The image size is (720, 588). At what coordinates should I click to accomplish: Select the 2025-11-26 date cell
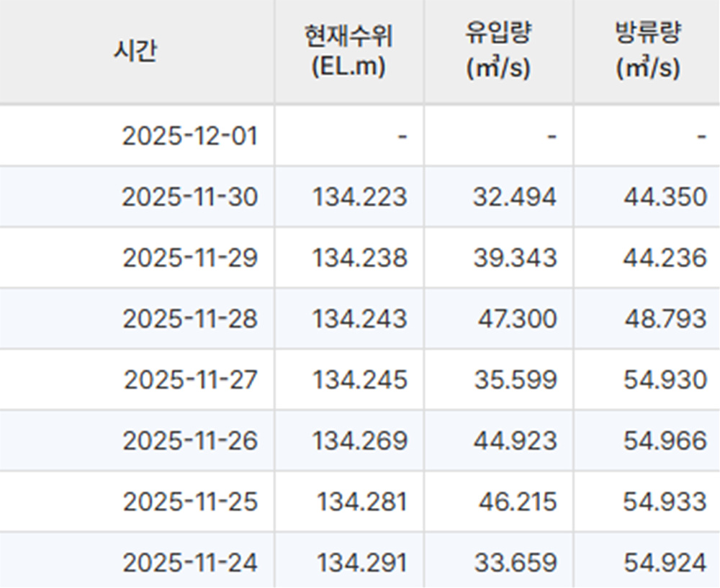pos(189,440)
